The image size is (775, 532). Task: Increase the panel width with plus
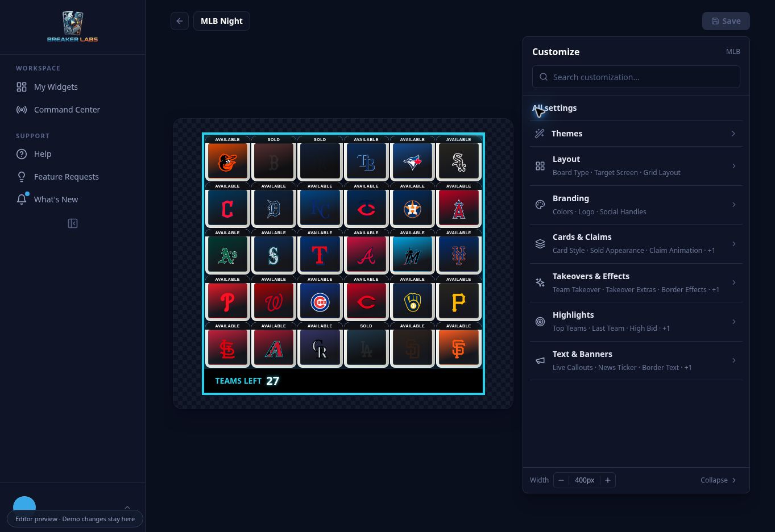tap(608, 480)
